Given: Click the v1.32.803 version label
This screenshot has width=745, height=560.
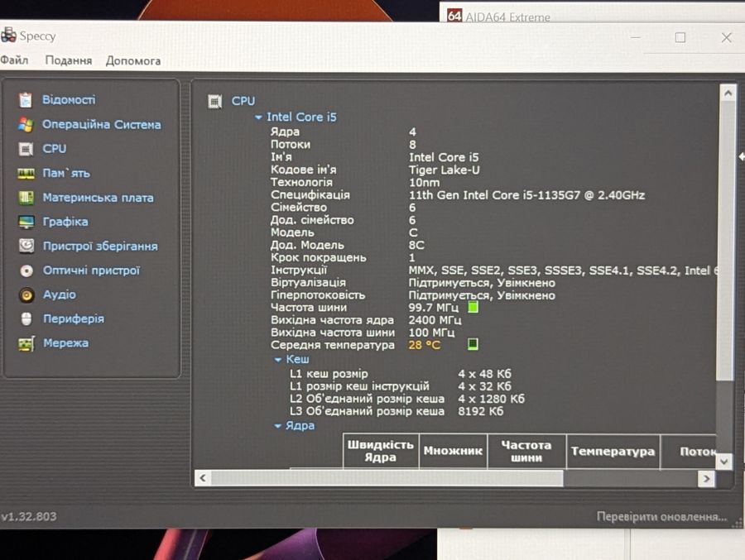Looking at the screenshot, I should [x=28, y=516].
